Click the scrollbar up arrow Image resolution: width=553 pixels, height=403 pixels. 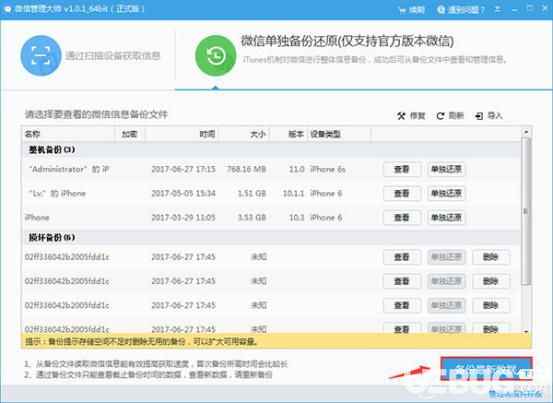pyautogui.click(x=526, y=132)
